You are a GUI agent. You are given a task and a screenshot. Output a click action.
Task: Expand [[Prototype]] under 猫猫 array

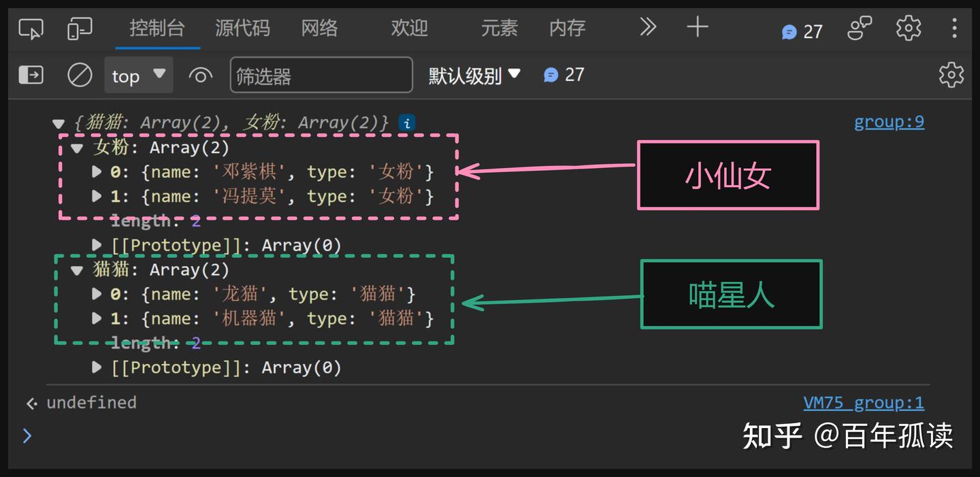click(x=97, y=368)
